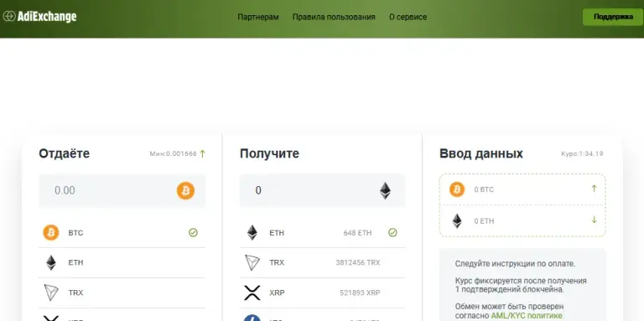Select TRX in the Отдаёте list
Image resolution: width=644 pixels, height=321 pixels.
pyautogui.click(x=122, y=293)
